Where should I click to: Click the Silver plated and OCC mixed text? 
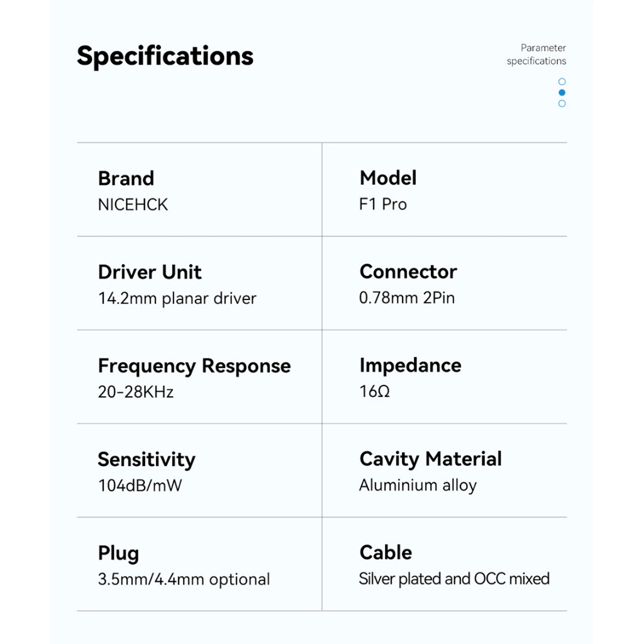tap(454, 579)
